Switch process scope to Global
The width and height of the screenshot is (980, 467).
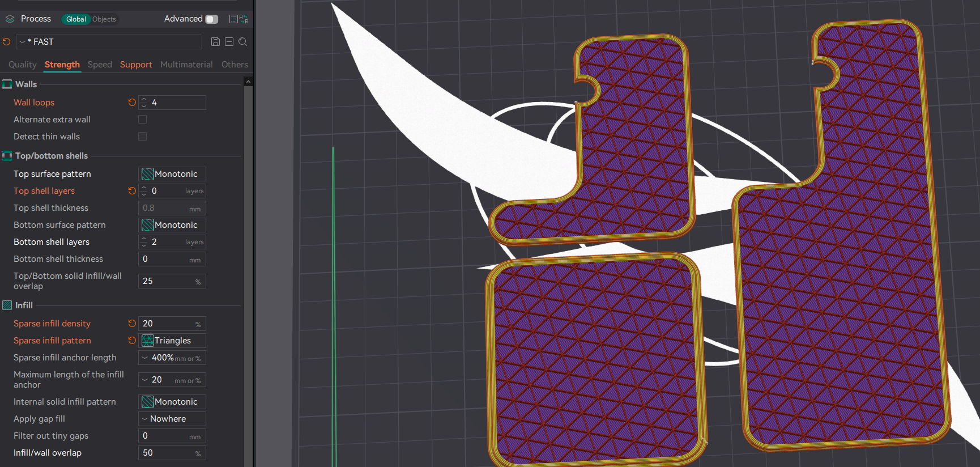pyautogui.click(x=76, y=19)
